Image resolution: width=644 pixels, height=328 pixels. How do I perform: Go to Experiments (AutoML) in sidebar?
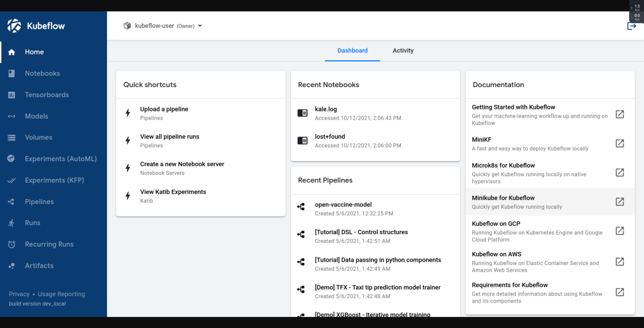tap(60, 159)
